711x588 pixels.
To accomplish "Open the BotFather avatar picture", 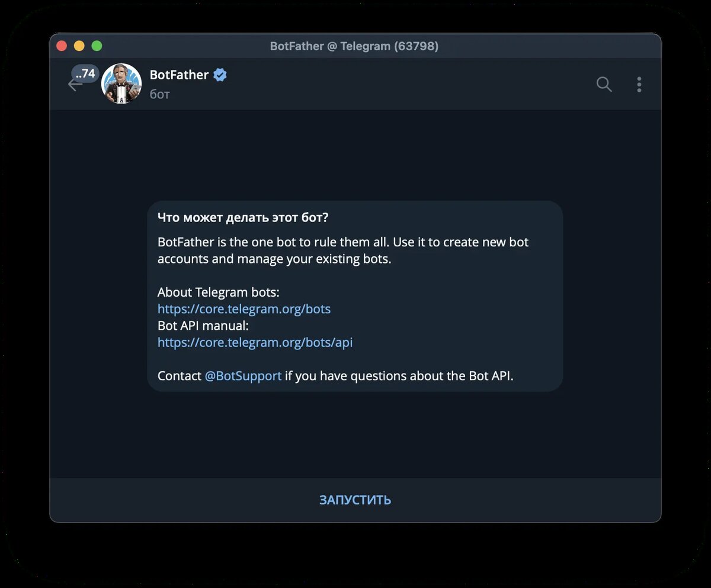I will [x=121, y=83].
